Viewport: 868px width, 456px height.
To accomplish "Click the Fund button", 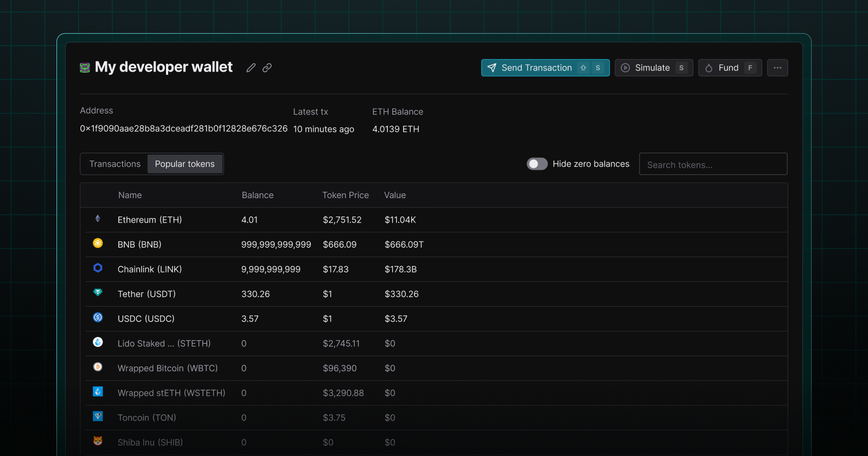I will (x=730, y=68).
